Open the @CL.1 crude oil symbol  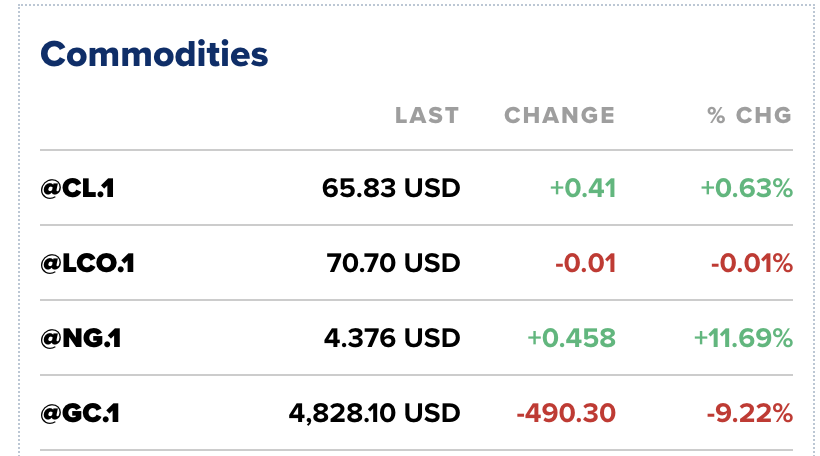pyautogui.click(x=77, y=187)
